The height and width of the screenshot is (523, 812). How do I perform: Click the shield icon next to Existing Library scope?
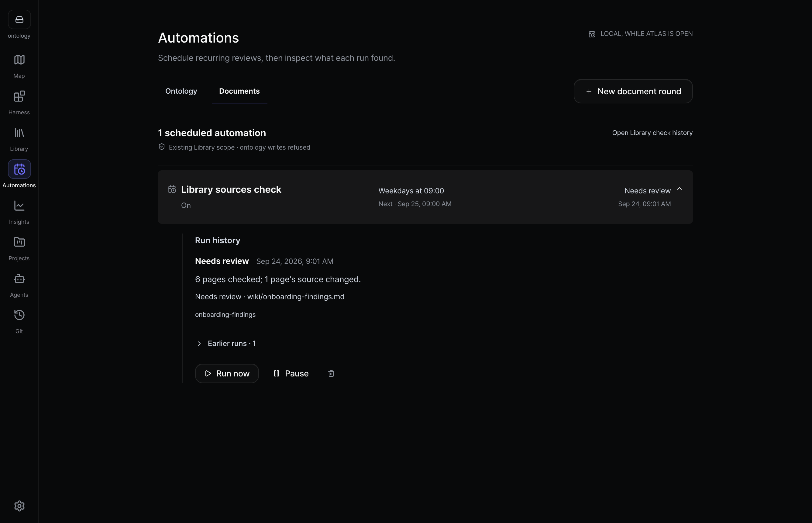tap(161, 147)
